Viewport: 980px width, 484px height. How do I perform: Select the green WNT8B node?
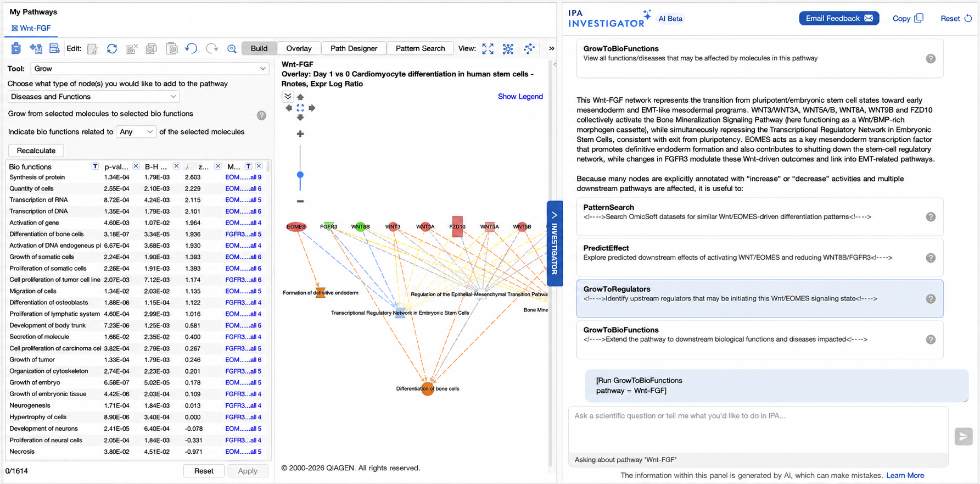click(360, 226)
